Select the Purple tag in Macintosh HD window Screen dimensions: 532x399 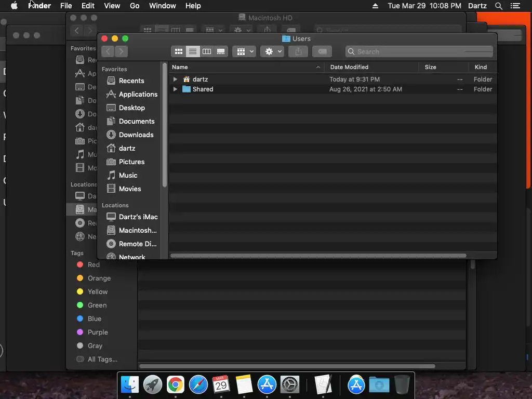pos(92,332)
